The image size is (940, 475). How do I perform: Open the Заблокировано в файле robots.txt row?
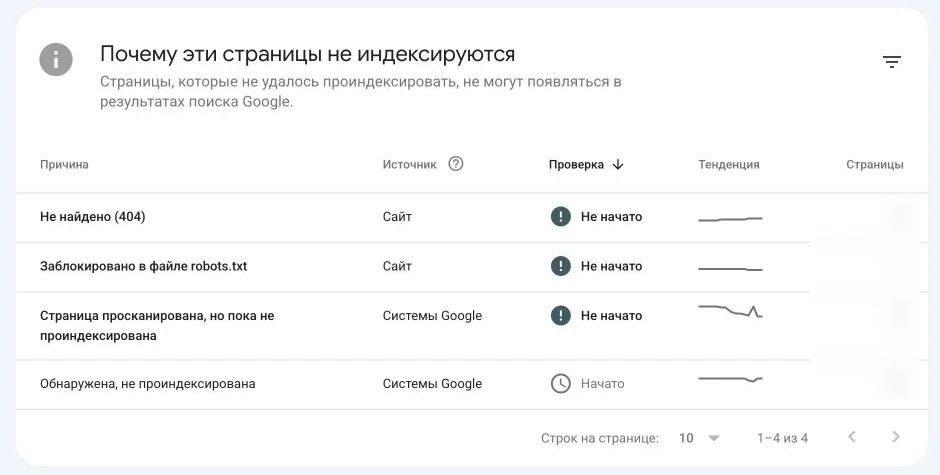(x=472, y=267)
